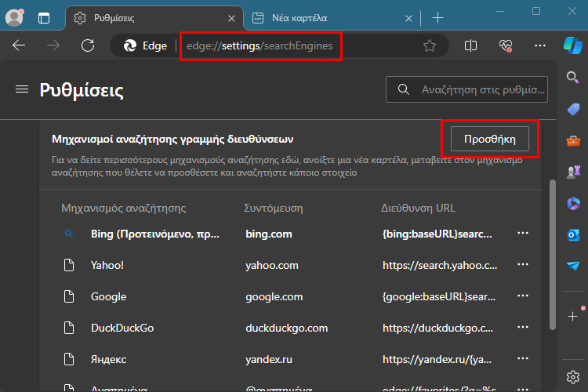Image resolution: width=588 pixels, height=392 pixels.
Task: Click the DuckDuckGo URL cell
Action: click(x=437, y=328)
